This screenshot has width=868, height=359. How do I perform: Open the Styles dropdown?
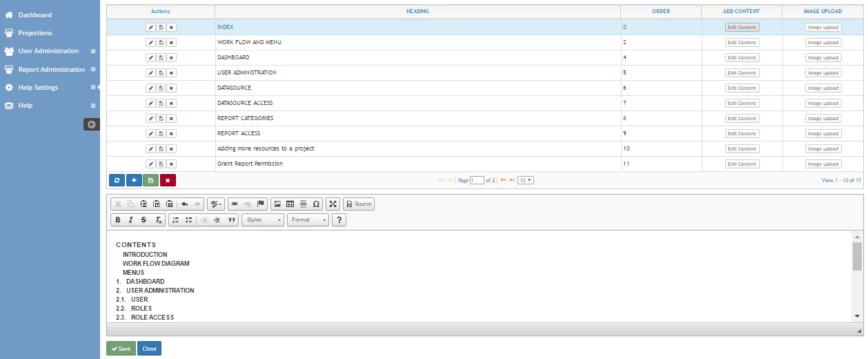pyautogui.click(x=263, y=220)
